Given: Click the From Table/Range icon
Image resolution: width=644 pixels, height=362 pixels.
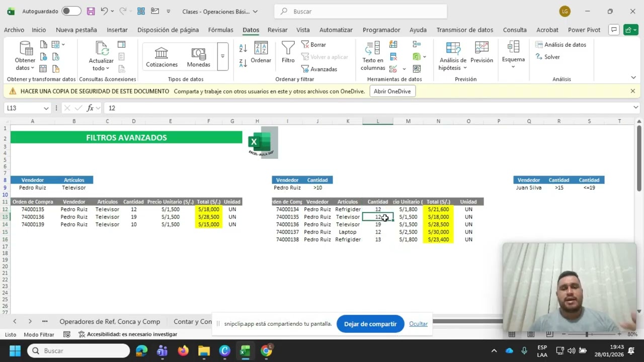Looking at the screenshot, I should 44,69.
